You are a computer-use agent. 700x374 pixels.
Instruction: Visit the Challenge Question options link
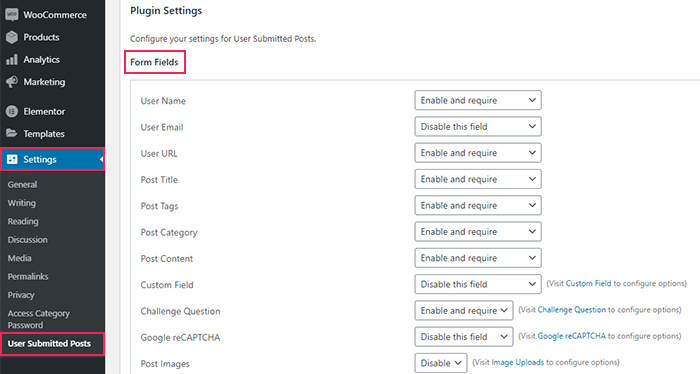[571, 310]
